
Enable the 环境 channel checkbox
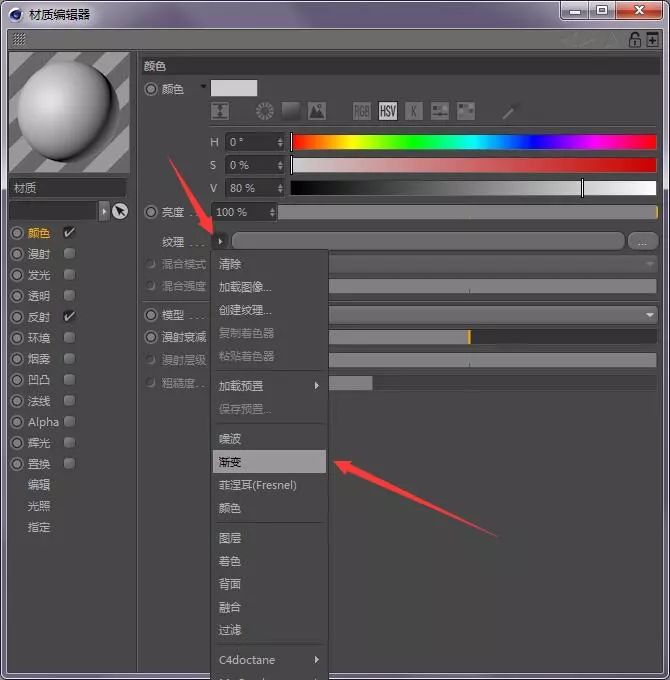[69, 337]
